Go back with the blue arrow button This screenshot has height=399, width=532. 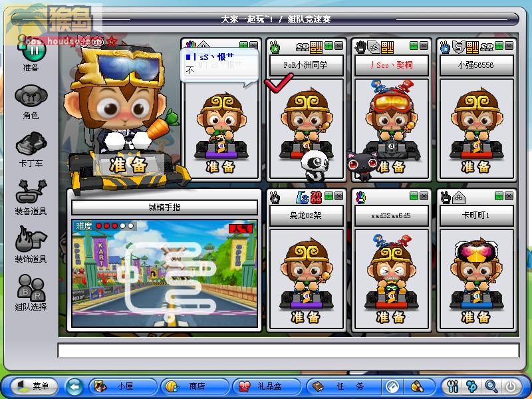click(x=74, y=386)
